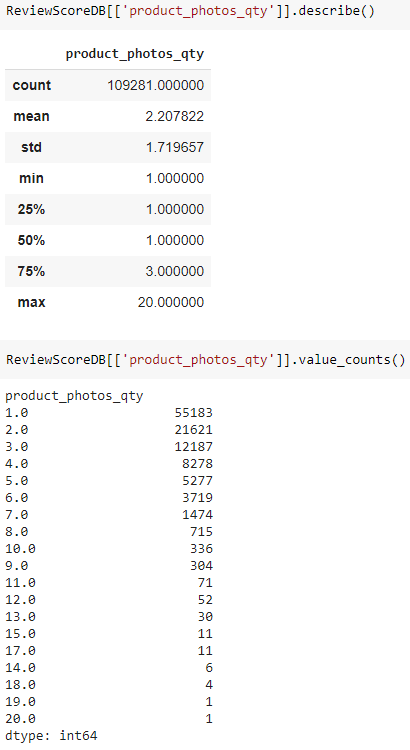Click the 20.0 row in value counts
The width and height of the screenshot is (410, 750).
(x=109, y=718)
